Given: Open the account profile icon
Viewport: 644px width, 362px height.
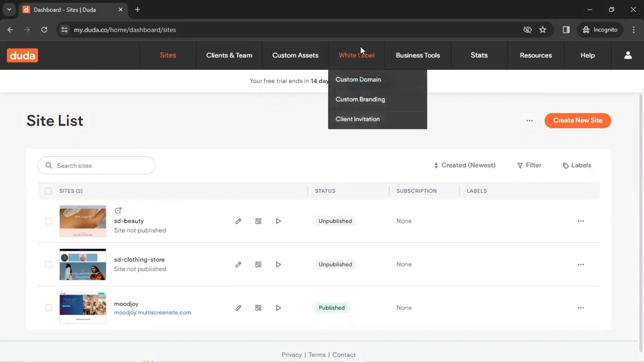Looking at the screenshot, I should click(x=628, y=55).
